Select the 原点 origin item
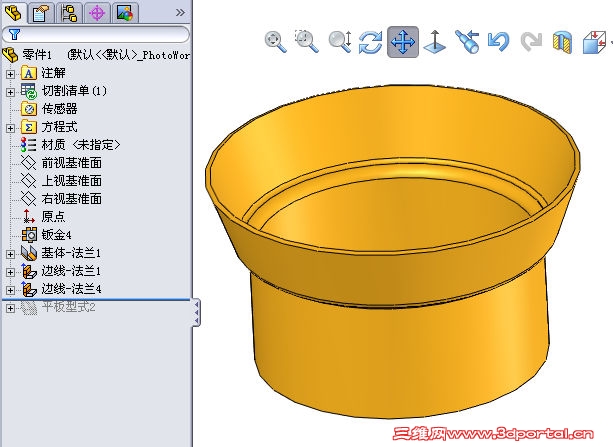Viewport: 613px width, 447px height. point(53,217)
